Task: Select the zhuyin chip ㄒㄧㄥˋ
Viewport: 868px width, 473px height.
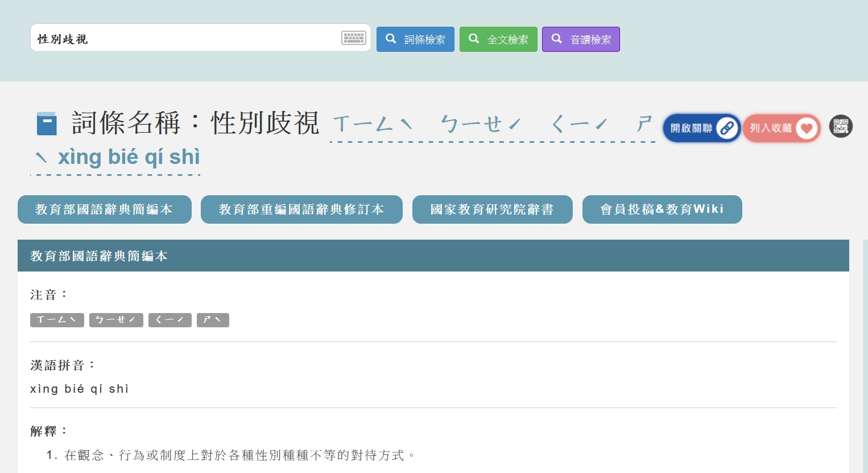Action: coord(57,320)
